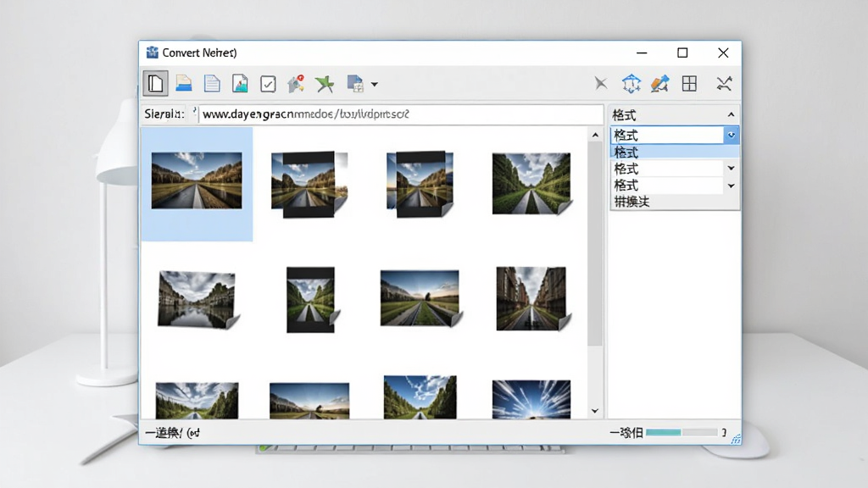
Task: Collapse the 格式 panel using its header chevron
Action: 732,114
